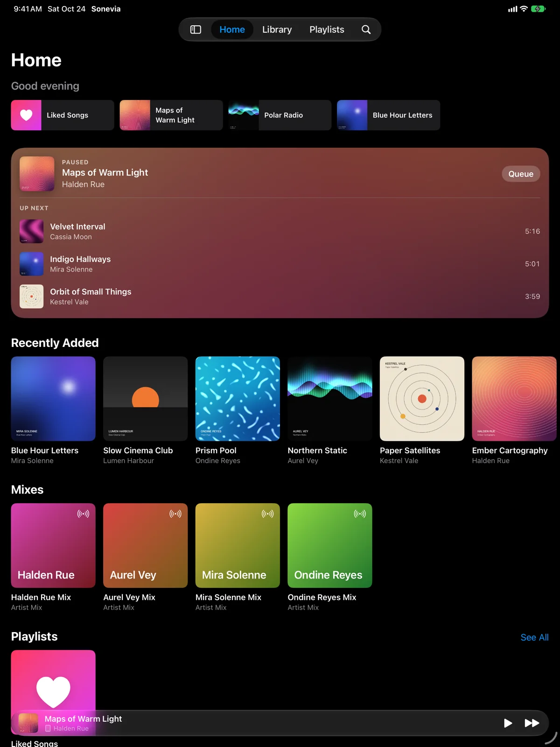Open the Liked Songs shortcut tile
This screenshot has width=560, height=747.
pyautogui.click(x=63, y=115)
